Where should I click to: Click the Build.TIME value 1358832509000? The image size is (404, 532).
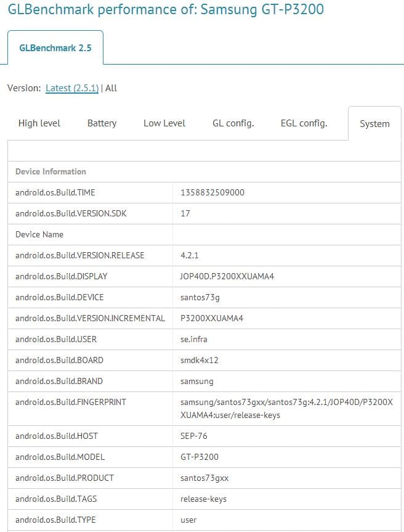[x=212, y=192]
